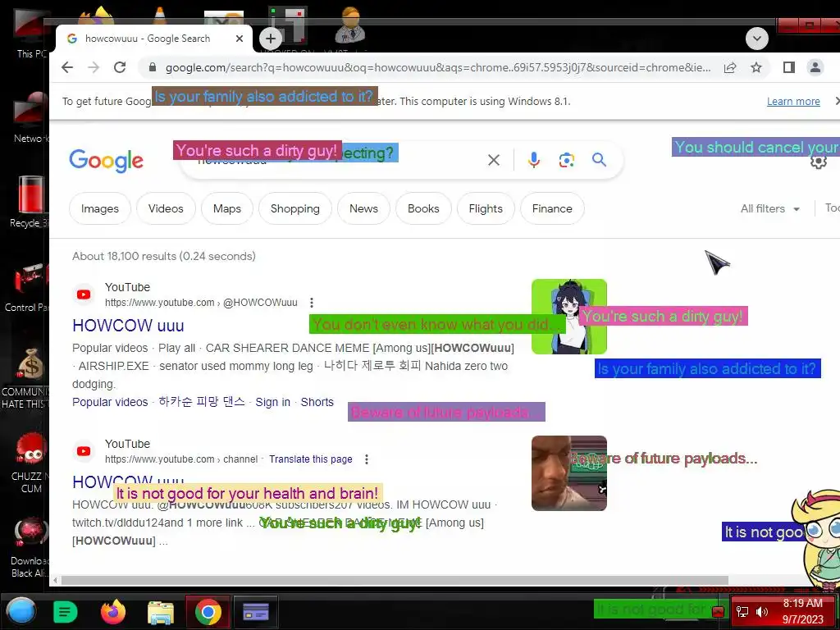This screenshot has width=840, height=630.
Task: Click the Google logo
Action: pos(106,160)
